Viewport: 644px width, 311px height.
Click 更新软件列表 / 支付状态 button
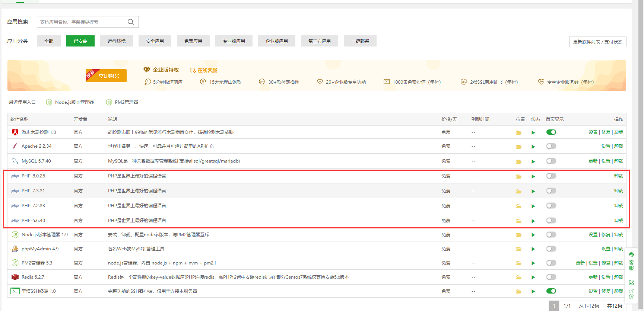coord(598,42)
